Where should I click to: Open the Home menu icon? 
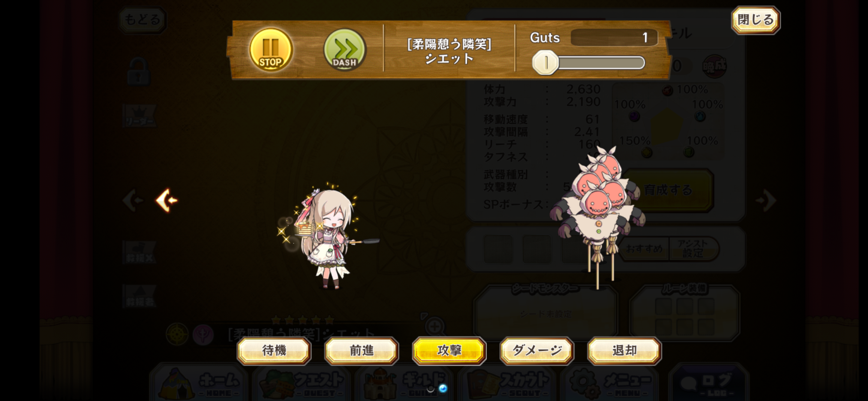pos(199,382)
